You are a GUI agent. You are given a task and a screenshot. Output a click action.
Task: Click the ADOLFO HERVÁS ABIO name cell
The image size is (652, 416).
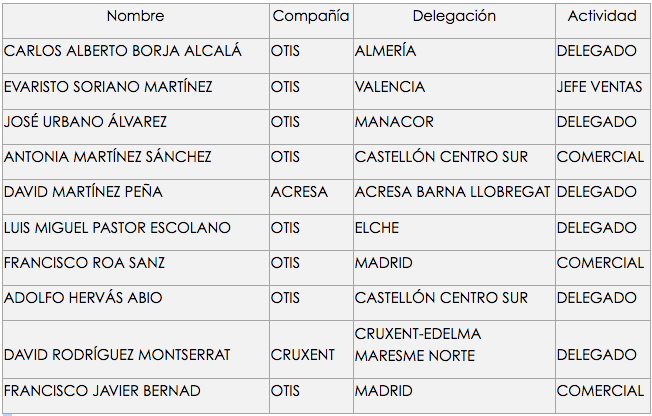point(83,298)
